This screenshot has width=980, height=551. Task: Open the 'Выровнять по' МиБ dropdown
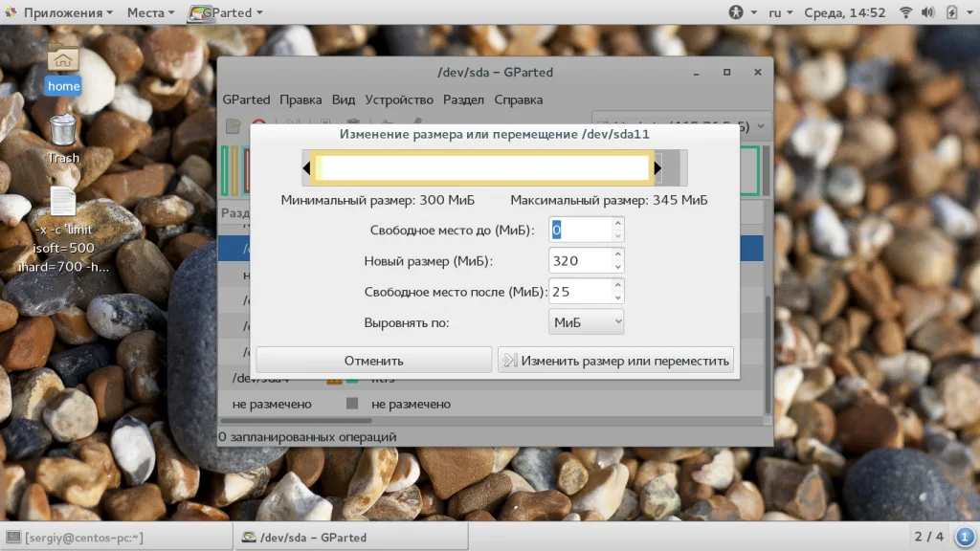click(587, 322)
